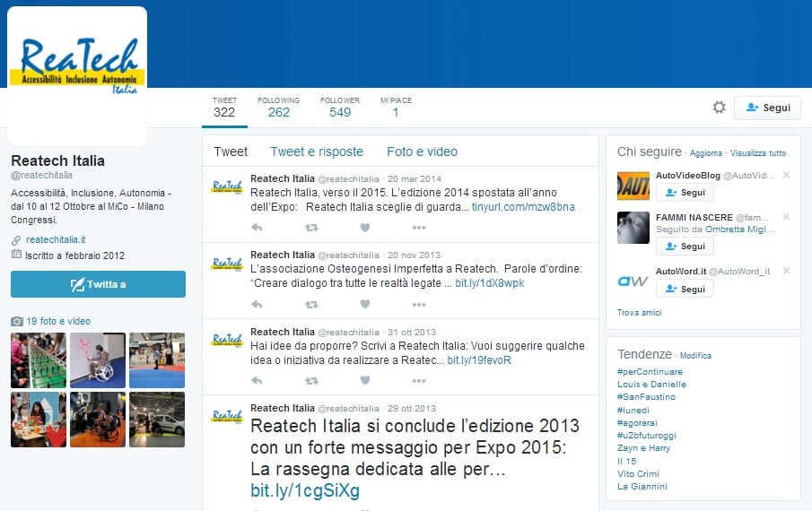This screenshot has height=511, width=812.
Task: Dismiss AutoVideoBlog suggestion
Action: [x=787, y=175]
